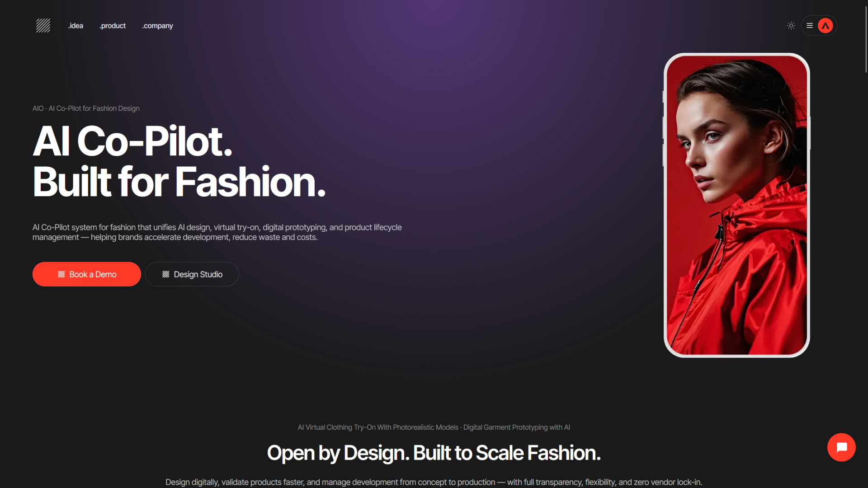The height and width of the screenshot is (488, 868).
Task: Open the .product menu item
Action: (113, 26)
